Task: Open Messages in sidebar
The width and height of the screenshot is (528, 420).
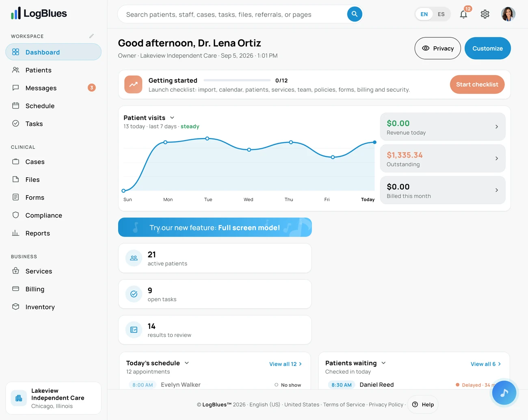Action: [x=53, y=88]
